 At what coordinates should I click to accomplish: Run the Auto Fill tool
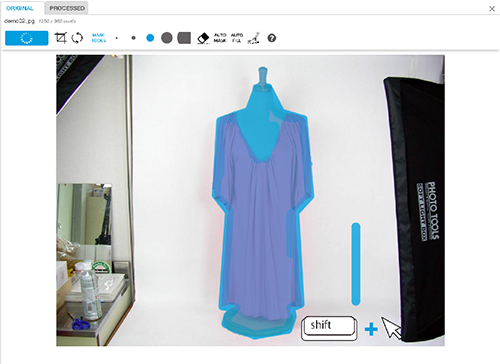click(237, 38)
